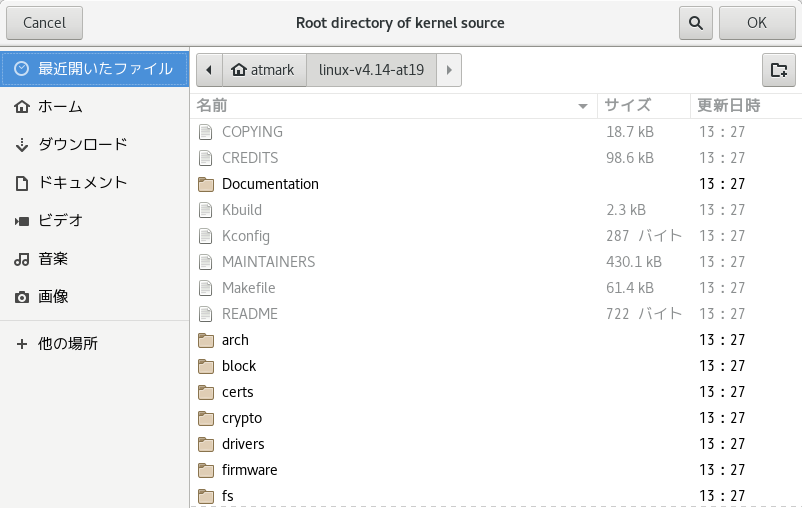Click the document icon beside ドキュメント
The height and width of the screenshot is (508, 802).
point(21,183)
